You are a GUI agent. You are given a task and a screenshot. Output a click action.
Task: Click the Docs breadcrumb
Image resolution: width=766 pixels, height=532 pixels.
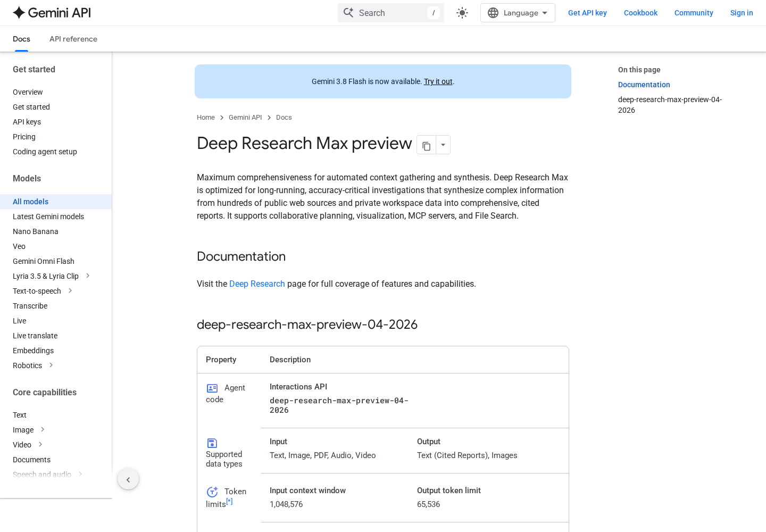284,118
